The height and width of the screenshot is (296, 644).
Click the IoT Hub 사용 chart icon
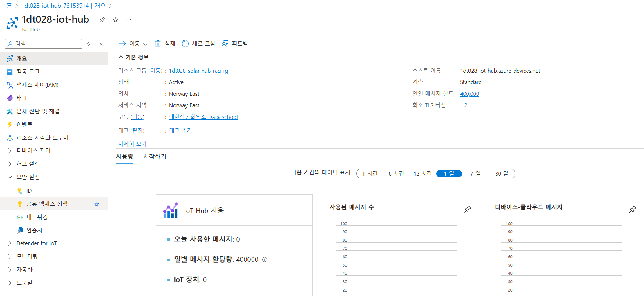[x=170, y=210]
